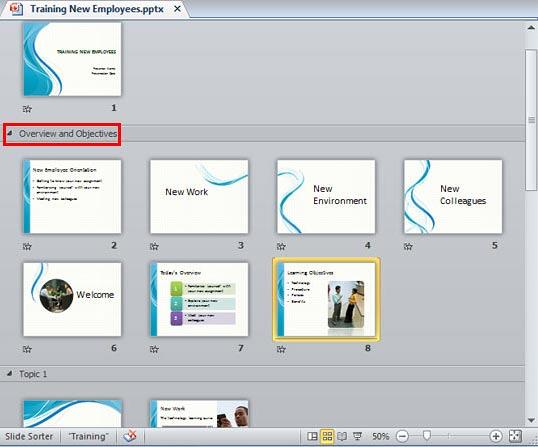Click the animation star icon under slide 6
The image size is (538, 447).
[x=27, y=349]
